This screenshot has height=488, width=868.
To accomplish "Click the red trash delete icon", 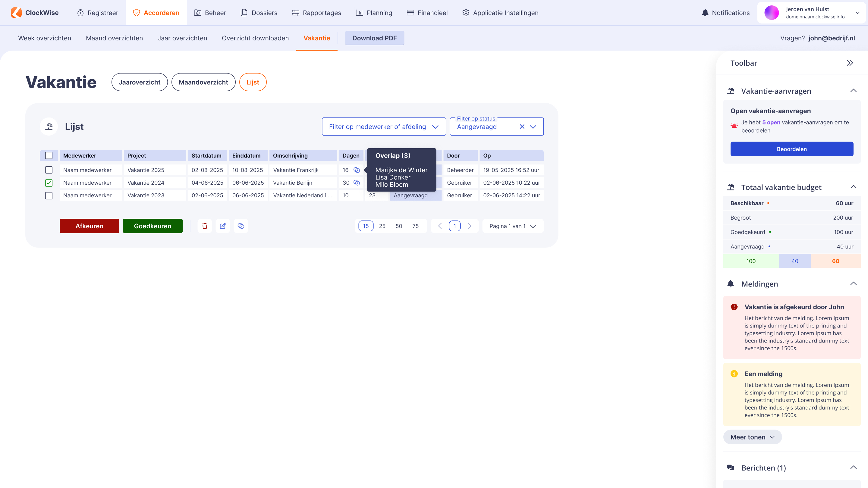I will pyautogui.click(x=205, y=226).
